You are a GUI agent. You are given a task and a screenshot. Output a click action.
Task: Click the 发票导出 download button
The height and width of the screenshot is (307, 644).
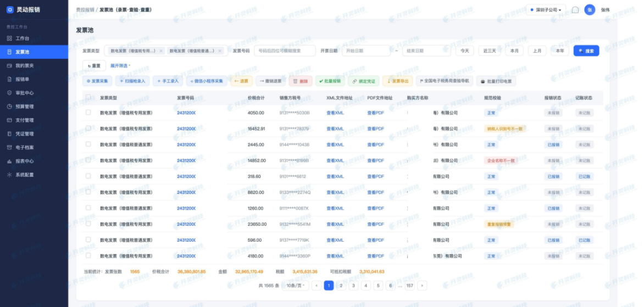398,81
